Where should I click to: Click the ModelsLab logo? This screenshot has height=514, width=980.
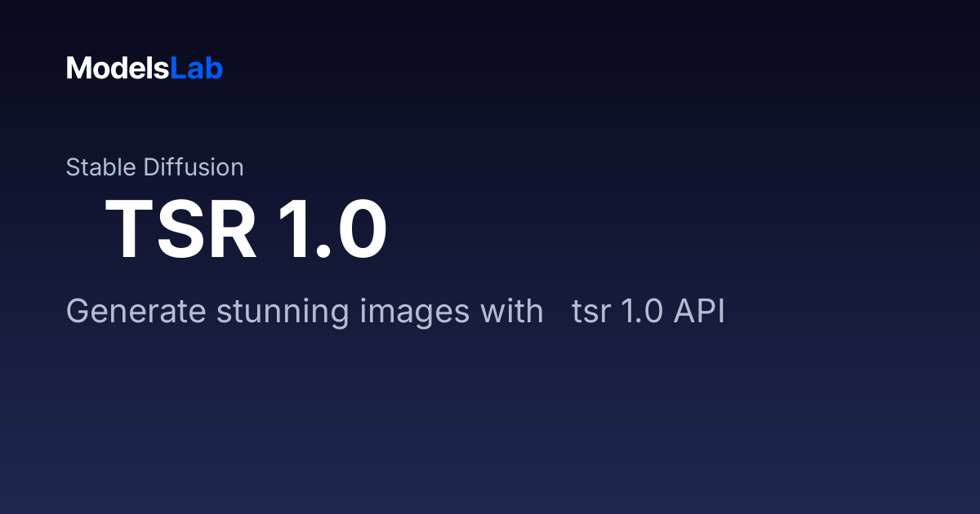coord(145,69)
